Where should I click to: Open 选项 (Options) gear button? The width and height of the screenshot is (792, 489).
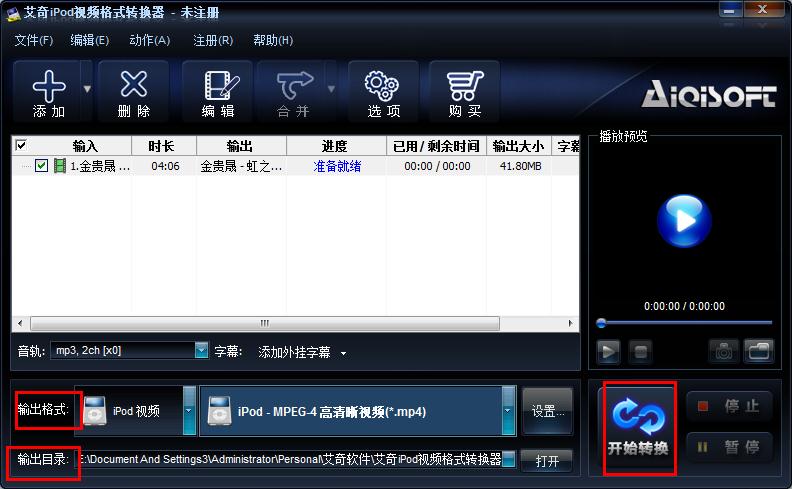point(383,91)
